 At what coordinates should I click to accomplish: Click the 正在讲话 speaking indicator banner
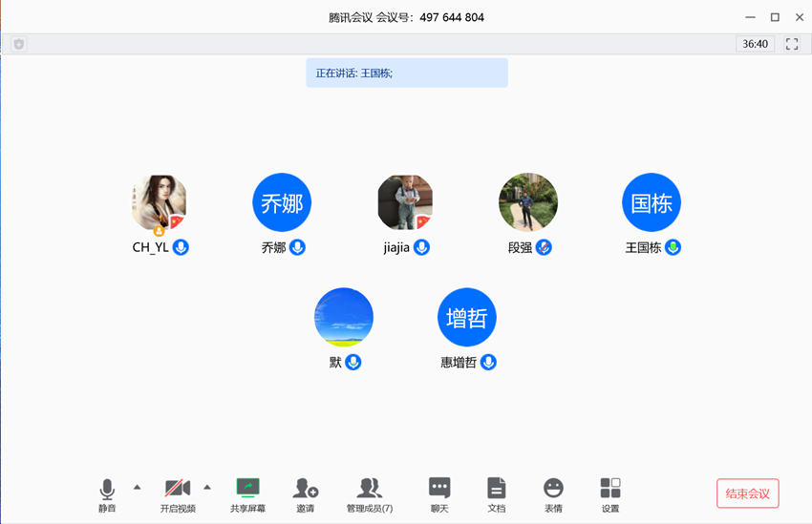(x=406, y=73)
